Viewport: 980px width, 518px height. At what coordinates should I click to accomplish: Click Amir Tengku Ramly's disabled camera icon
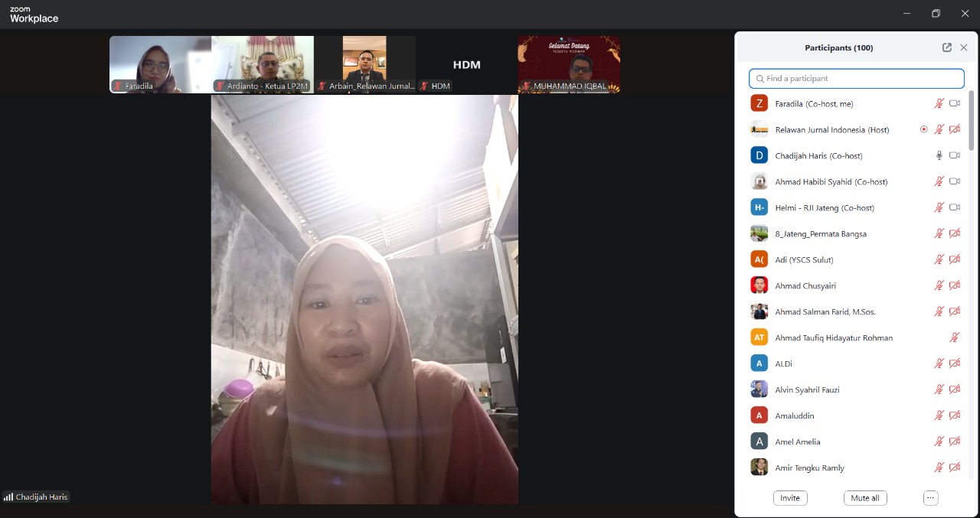[955, 468]
